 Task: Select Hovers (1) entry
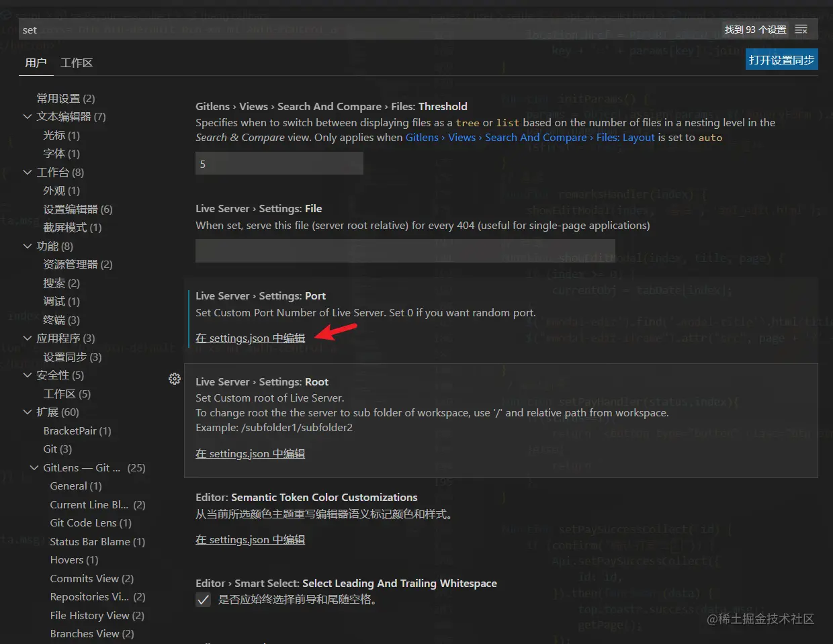(74, 559)
